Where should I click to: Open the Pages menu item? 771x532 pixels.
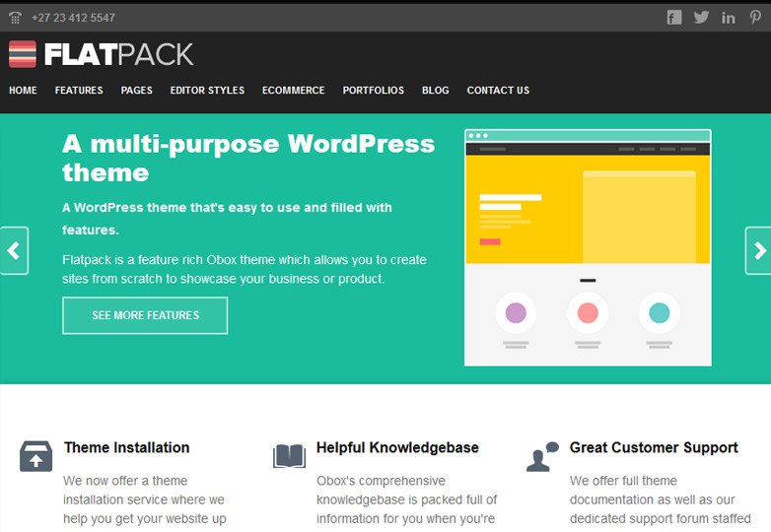coord(137,91)
